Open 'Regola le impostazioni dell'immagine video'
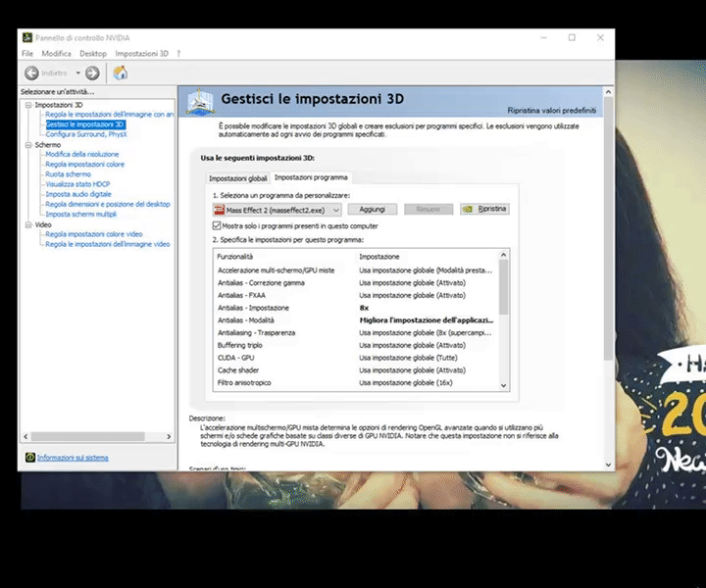 [x=108, y=244]
